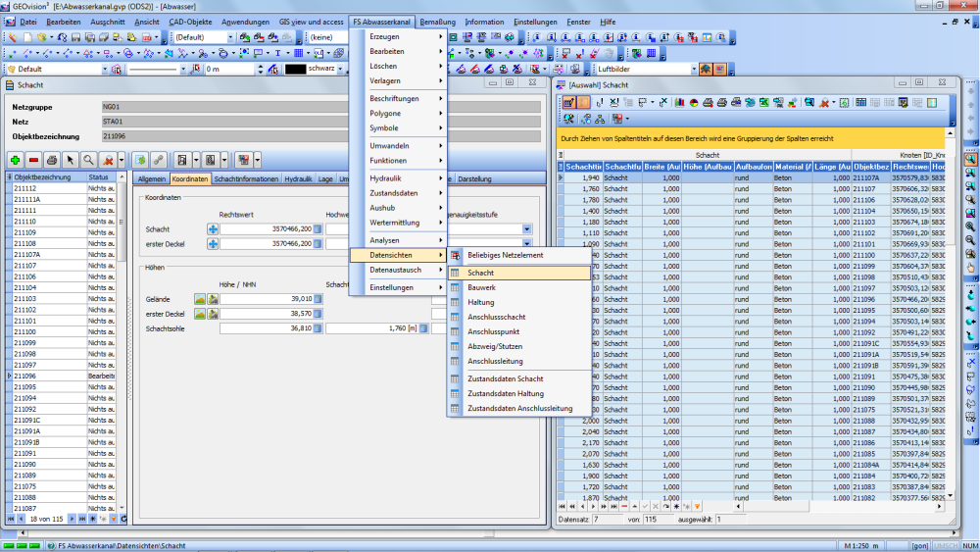Click printer icon in Schacht window toolbar
This screenshot has width=980, height=552.
pos(52,160)
